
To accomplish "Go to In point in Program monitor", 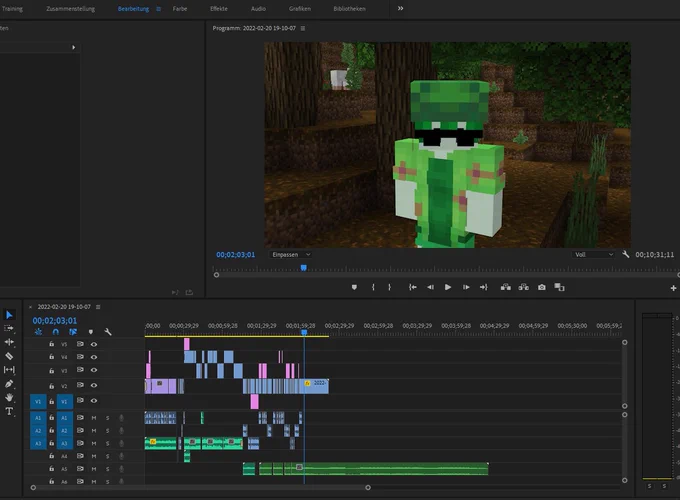I will [412, 287].
